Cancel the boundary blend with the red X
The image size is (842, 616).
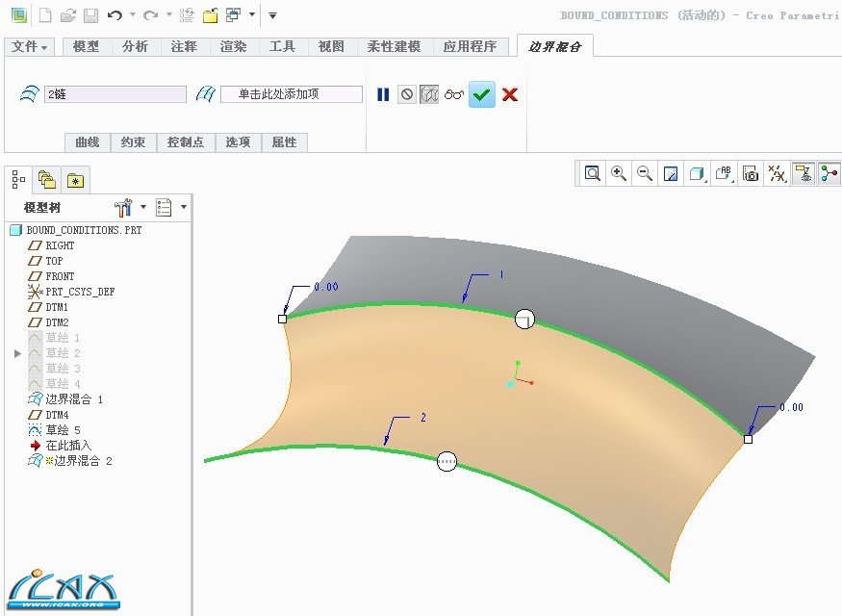(510, 94)
